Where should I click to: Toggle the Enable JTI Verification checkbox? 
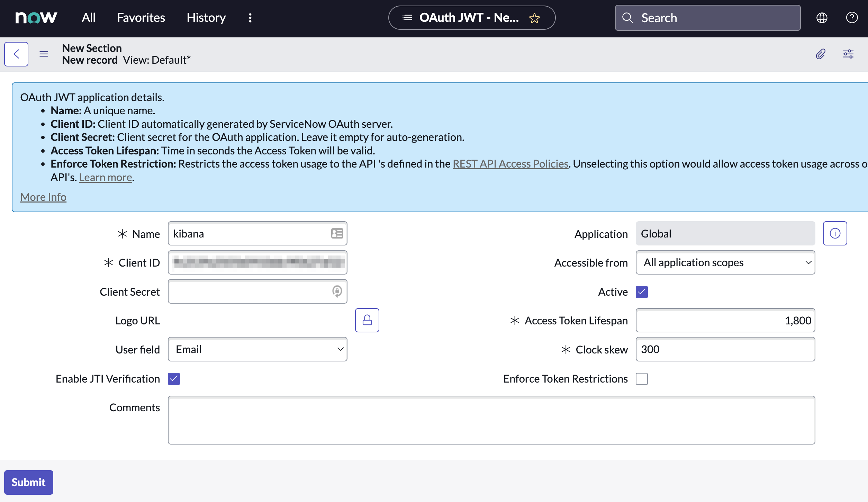coord(173,378)
